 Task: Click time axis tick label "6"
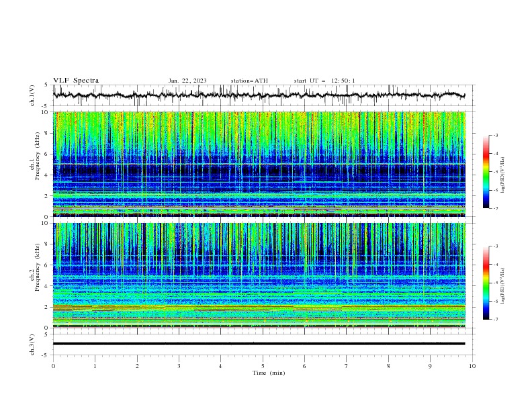(304, 366)
